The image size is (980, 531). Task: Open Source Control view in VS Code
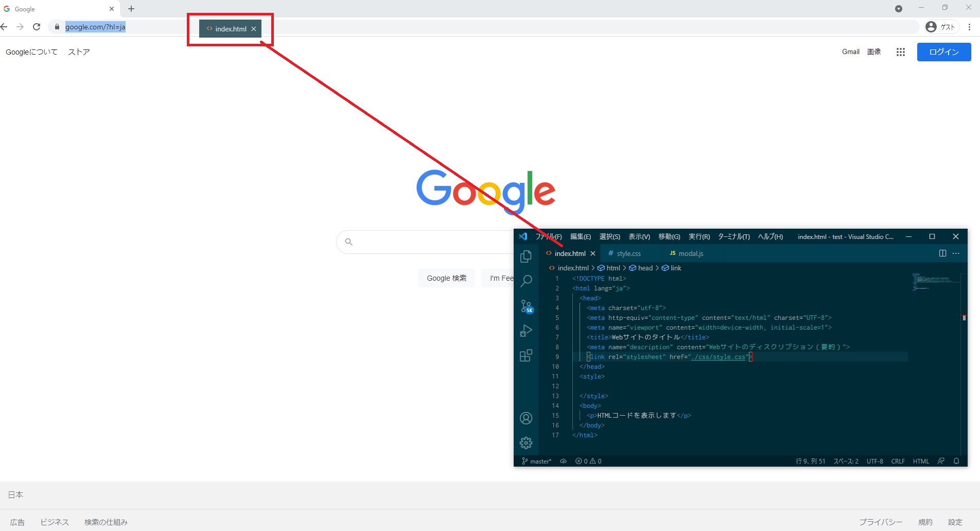coord(527,306)
